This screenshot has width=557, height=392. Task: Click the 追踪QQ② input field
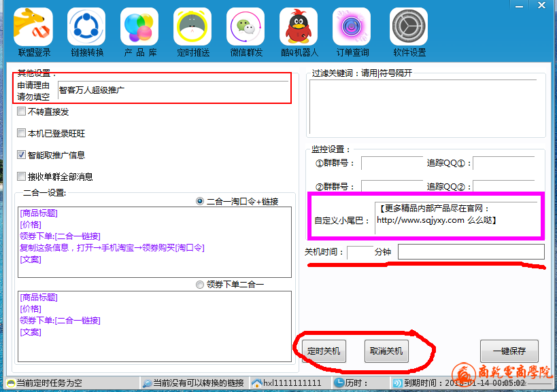[504, 187]
